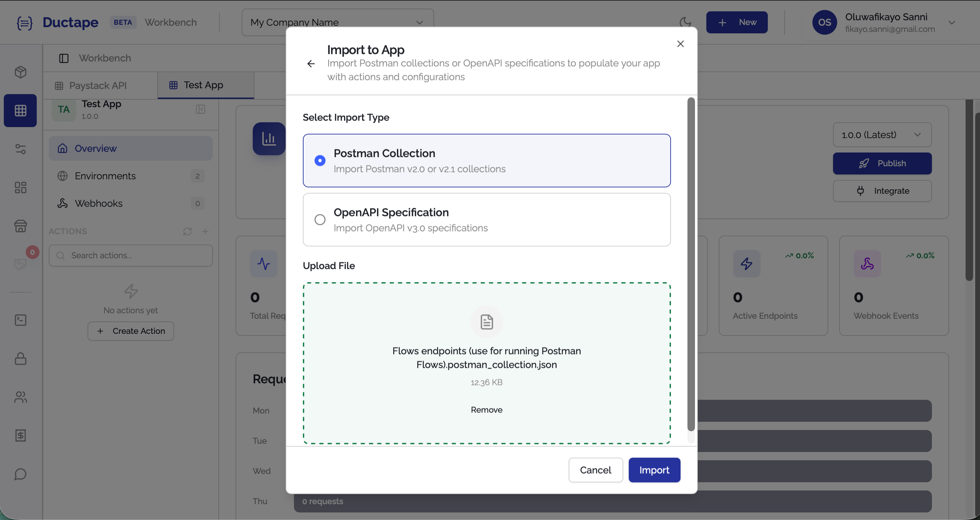Refresh the actions list
The width and height of the screenshot is (980, 520).
187,231
